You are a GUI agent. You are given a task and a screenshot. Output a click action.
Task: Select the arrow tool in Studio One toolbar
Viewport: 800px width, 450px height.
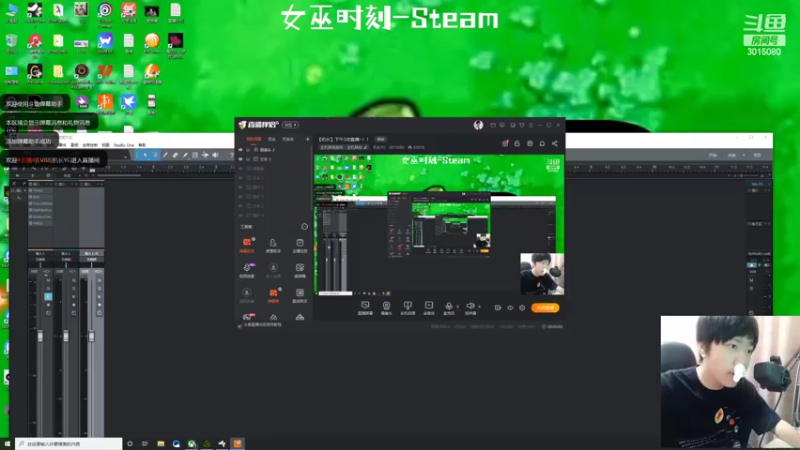145,155
